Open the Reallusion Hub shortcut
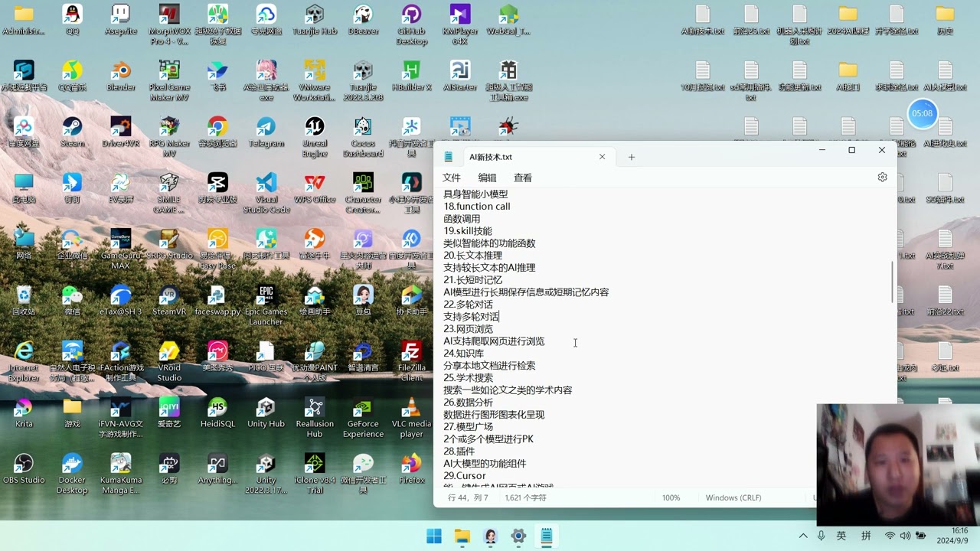Viewport: 980px width, 551px height. coord(315,416)
